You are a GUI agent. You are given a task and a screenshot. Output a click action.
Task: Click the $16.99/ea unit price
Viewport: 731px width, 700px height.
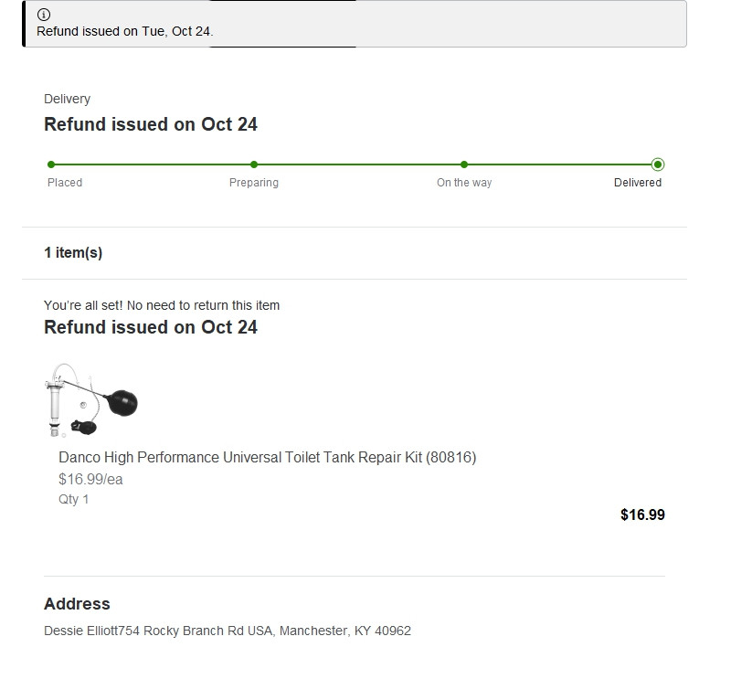point(90,479)
